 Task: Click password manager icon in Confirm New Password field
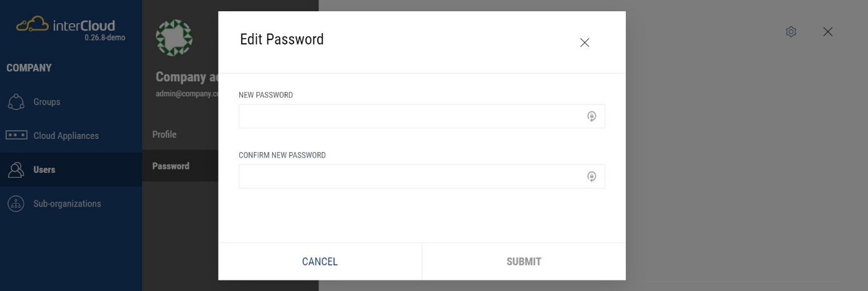click(x=591, y=176)
